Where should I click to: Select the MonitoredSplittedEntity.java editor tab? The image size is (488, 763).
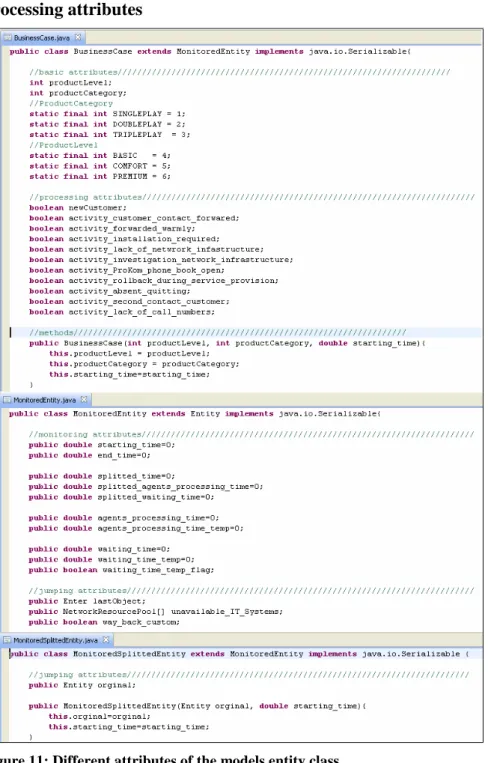click(57, 640)
